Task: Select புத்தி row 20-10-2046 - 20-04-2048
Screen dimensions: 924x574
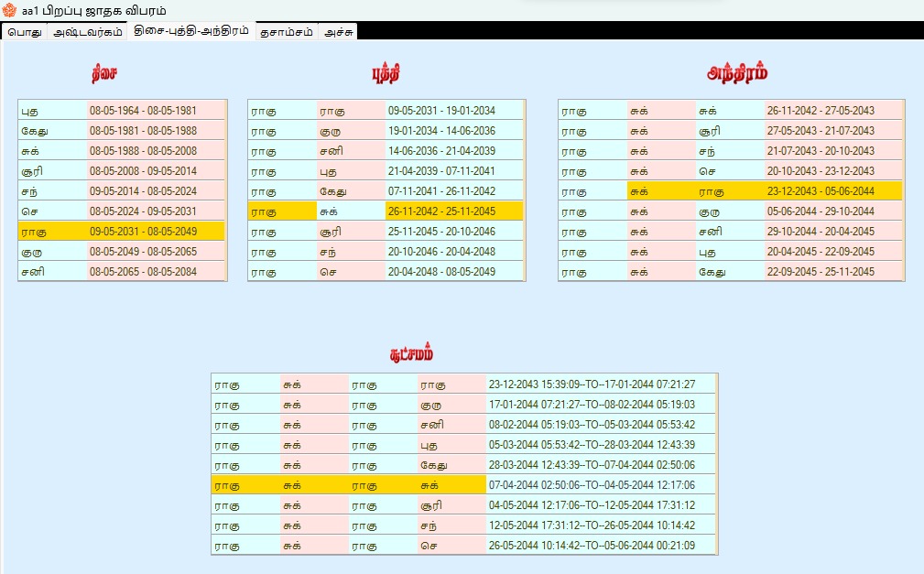Action: pos(386,252)
